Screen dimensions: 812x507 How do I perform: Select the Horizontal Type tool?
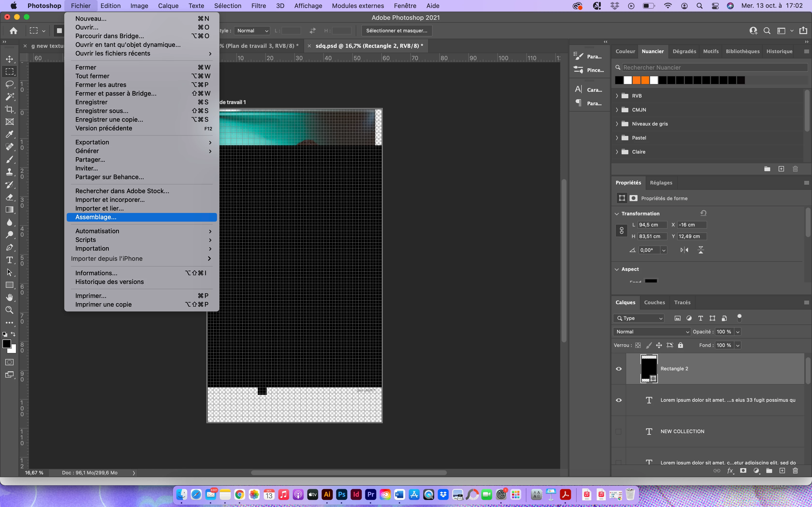coord(9,260)
